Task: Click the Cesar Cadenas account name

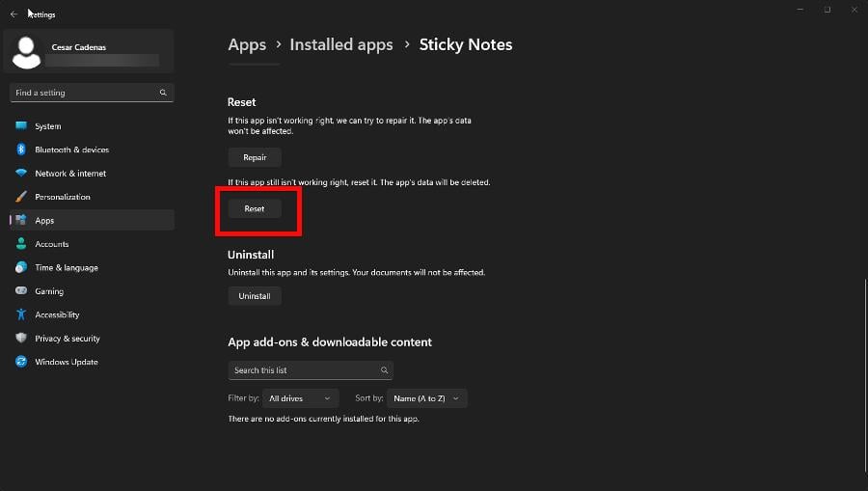Action: 79,47
